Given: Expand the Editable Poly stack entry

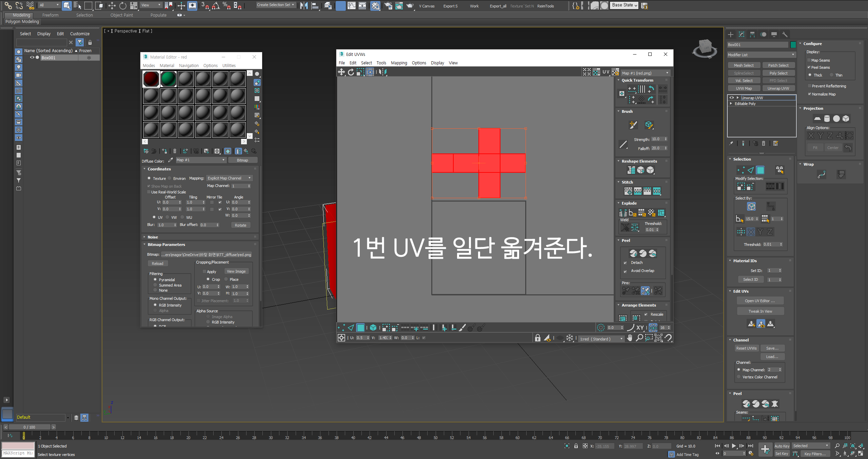Looking at the screenshot, I should tap(731, 104).
